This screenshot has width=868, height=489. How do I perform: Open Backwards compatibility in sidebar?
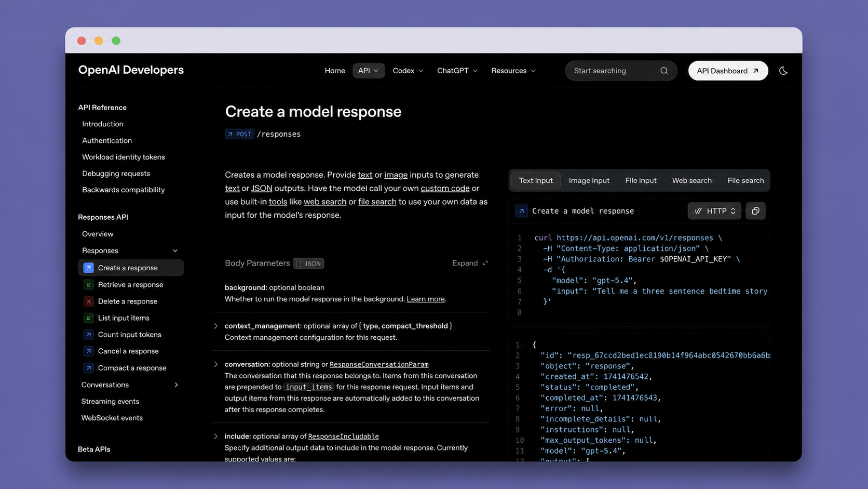124,190
